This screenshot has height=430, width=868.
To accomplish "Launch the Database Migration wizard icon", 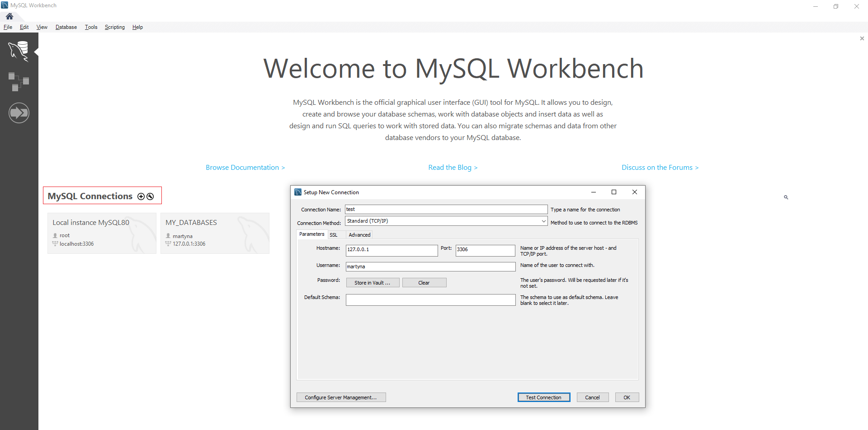I will [19, 112].
